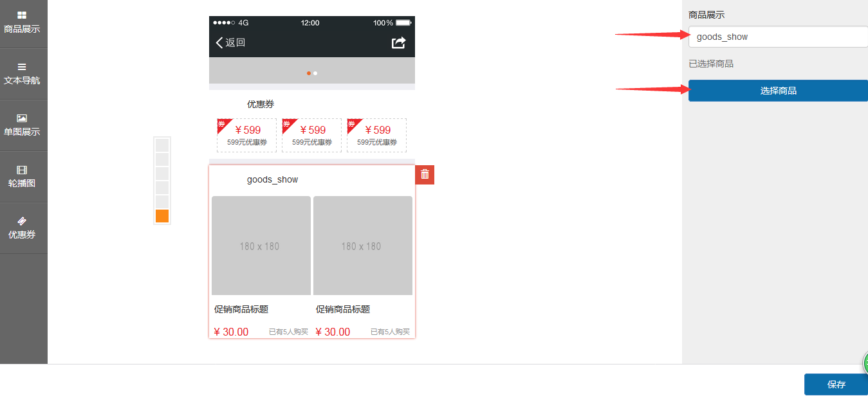Delete the goods_show module with trash icon
Image resolution: width=868 pixels, height=396 pixels.
pyautogui.click(x=425, y=175)
